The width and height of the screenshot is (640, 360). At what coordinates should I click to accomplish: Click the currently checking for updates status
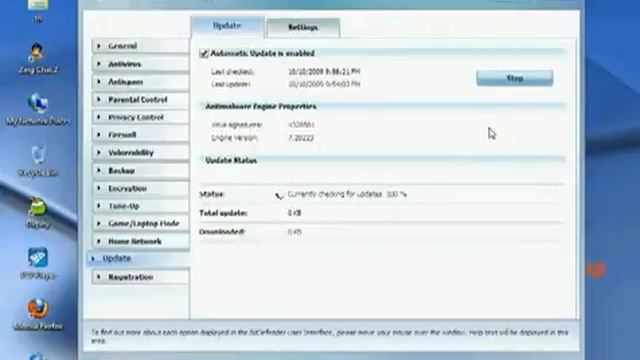347,194
